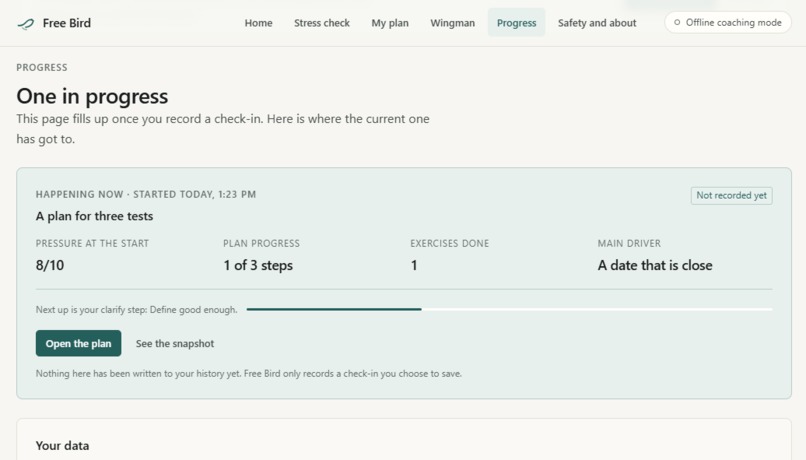The image size is (806, 460).
Task: Click the offline status dot icon
Action: click(677, 23)
